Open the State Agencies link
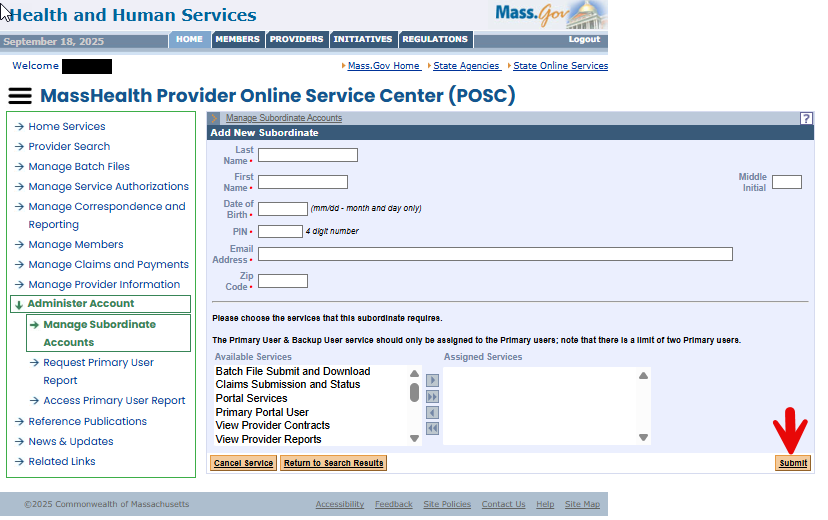This screenshot has width=828, height=520. click(466, 66)
